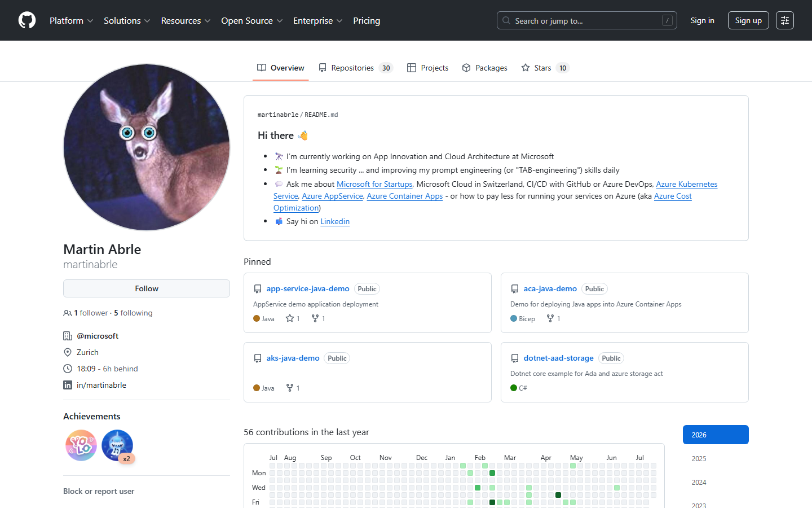
Task: Click the star count on app-service-java-demo
Action: pyautogui.click(x=293, y=318)
